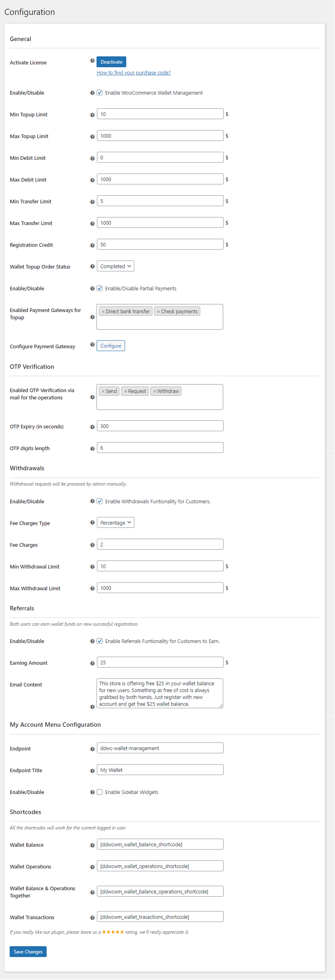Click help icon next to Endpoint Title
The width and height of the screenshot is (335, 980).
coord(92,771)
